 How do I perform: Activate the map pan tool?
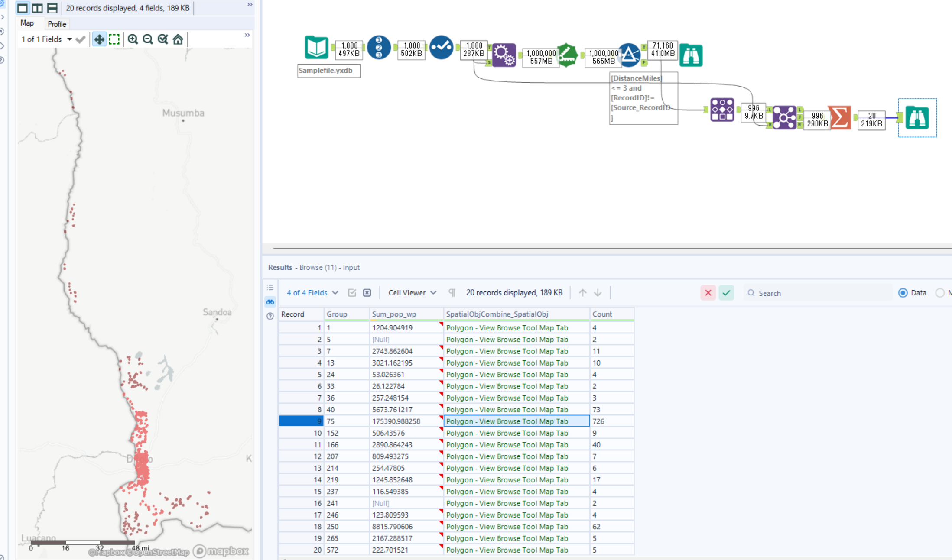click(x=99, y=39)
